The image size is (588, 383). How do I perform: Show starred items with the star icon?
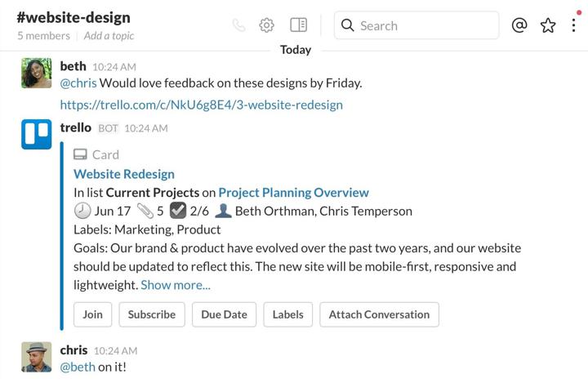click(x=548, y=25)
